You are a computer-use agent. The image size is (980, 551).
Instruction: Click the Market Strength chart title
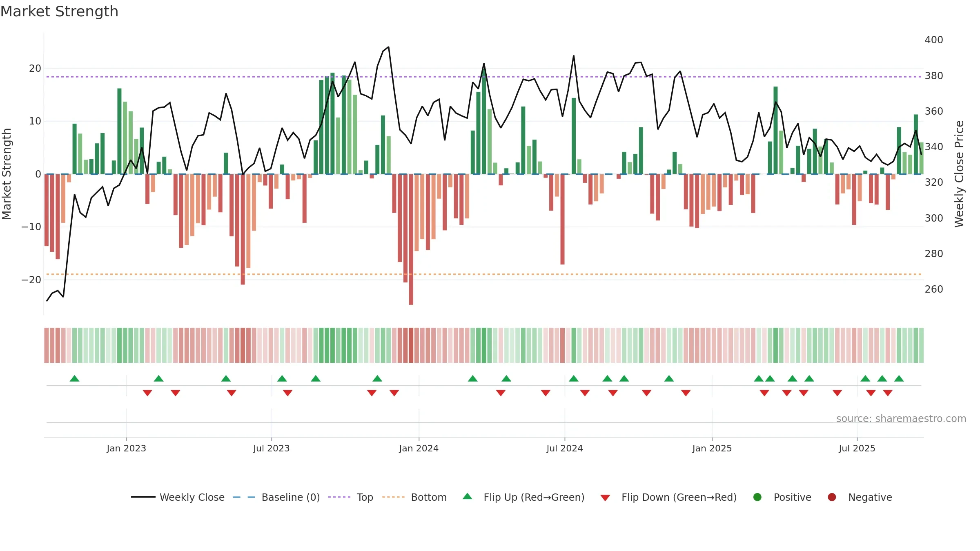tap(59, 11)
